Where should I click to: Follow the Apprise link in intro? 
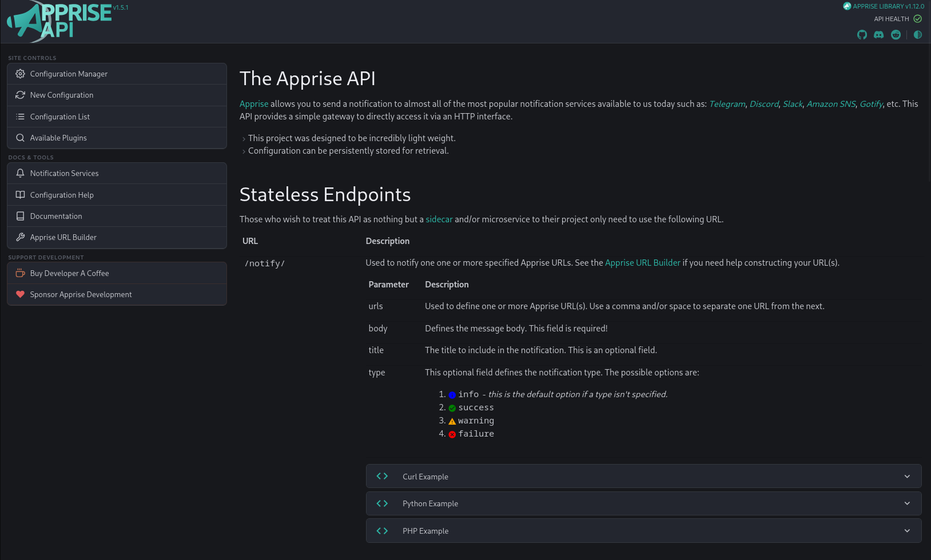pyautogui.click(x=254, y=104)
